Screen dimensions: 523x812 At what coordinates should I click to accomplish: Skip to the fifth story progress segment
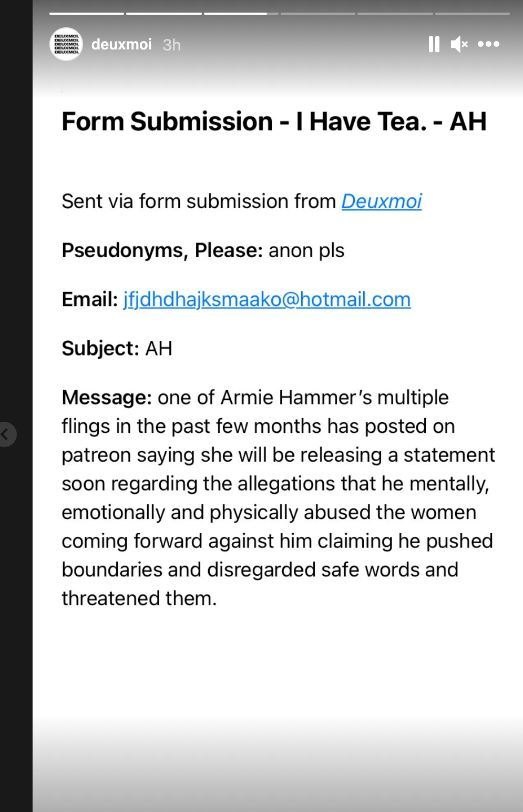(x=395, y=14)
